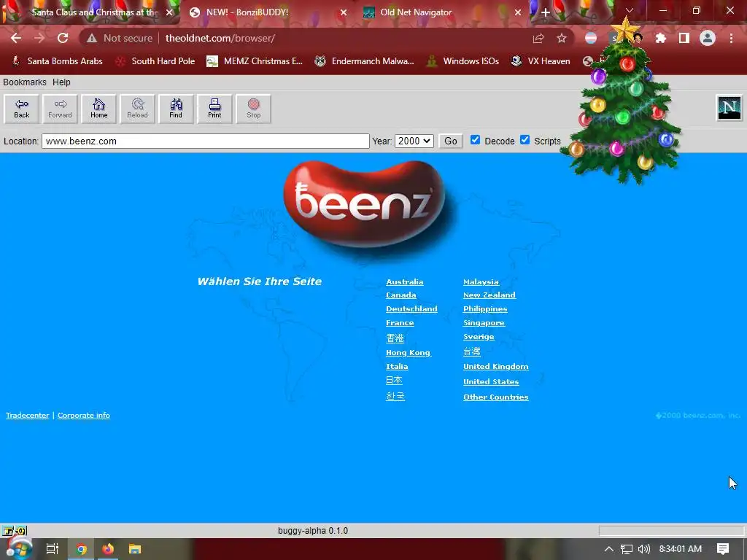The height and width of the screenshot is (560, 747).
Task: Open the Year 2000 dropdown
Action: click(x=414, y=141)
